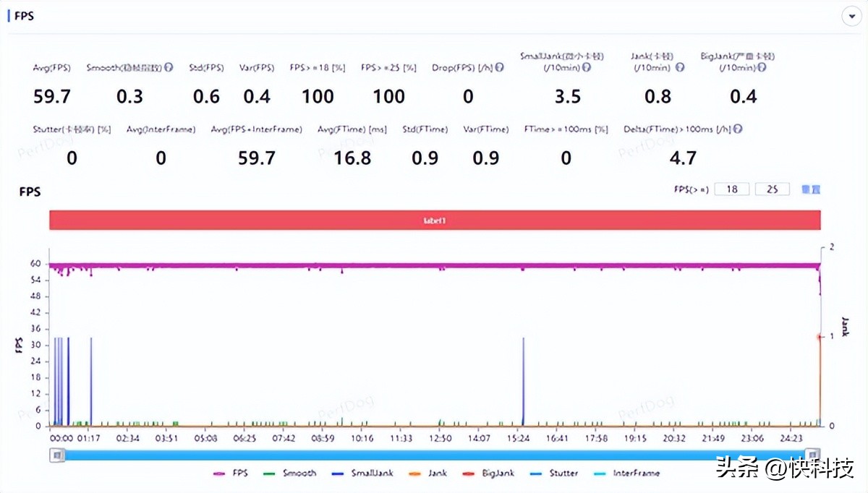Viewport: 868px width, 493px height.
Task: Click help icon beside Delta(FTime)>100ms
Action: (x=738, y=129)
